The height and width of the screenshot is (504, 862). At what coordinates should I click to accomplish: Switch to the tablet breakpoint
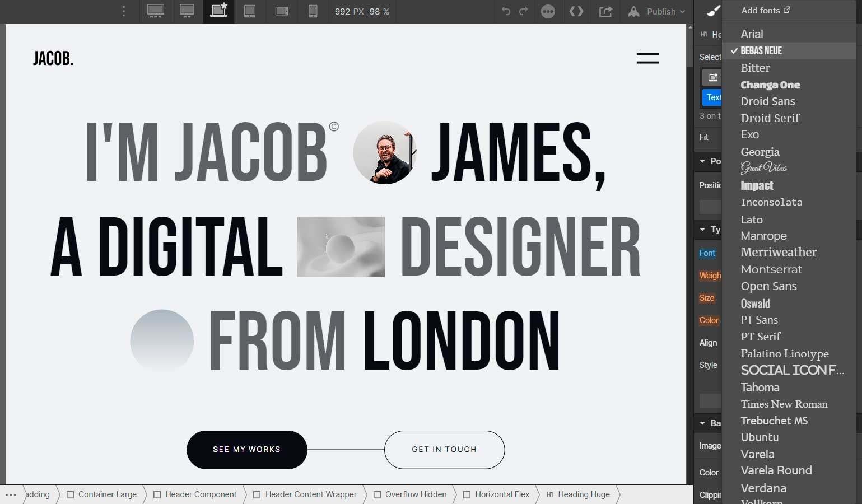(x=249, y=11)
